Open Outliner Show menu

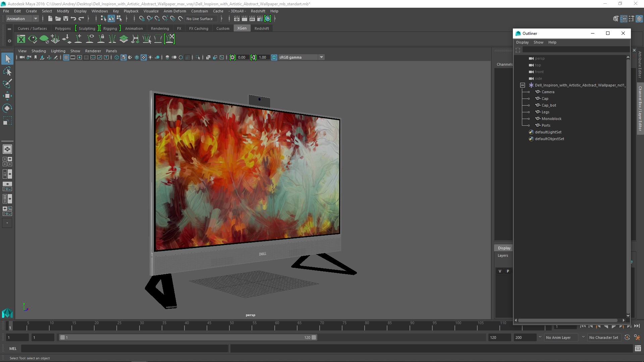(538, 42)
